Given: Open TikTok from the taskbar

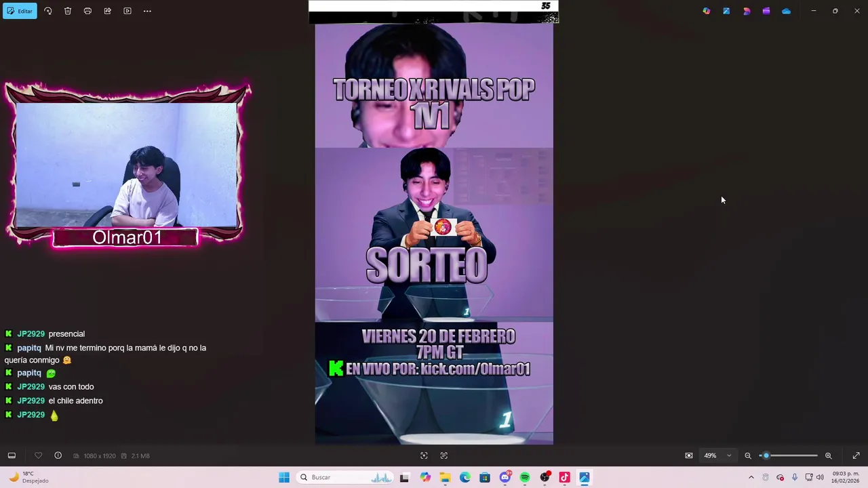Looking at the screenshot, I should (564, 477).
